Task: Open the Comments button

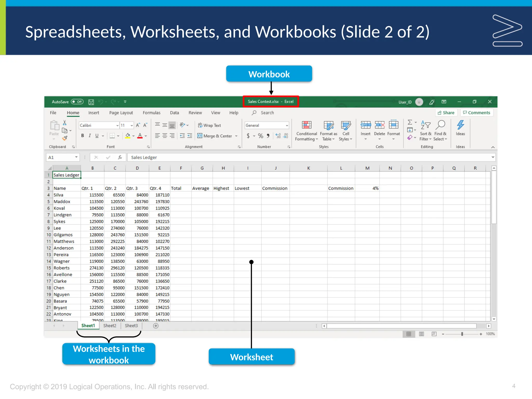Action: tap(477, 113)
